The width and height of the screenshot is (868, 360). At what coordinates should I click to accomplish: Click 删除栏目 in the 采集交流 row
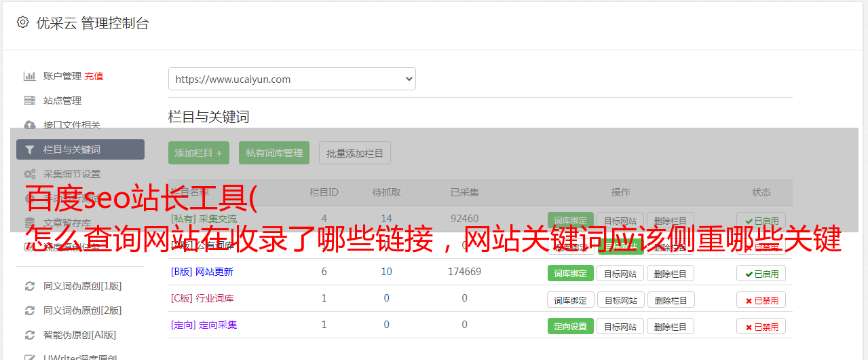coord(671,221)
